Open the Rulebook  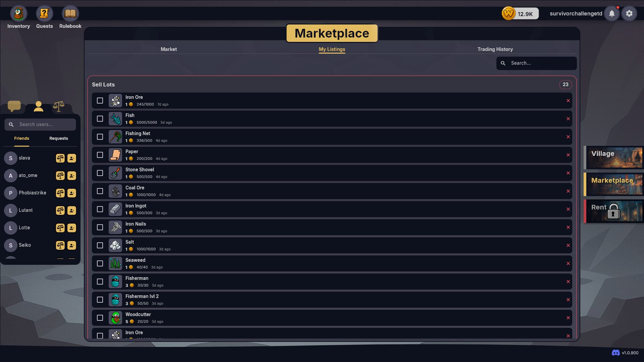pyautogui.click(x=70, y=13)
